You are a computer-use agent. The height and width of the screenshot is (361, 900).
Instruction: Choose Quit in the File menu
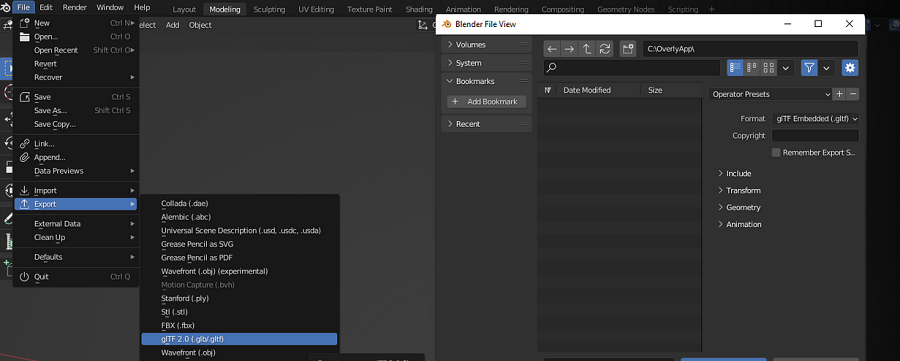(75, 277)
